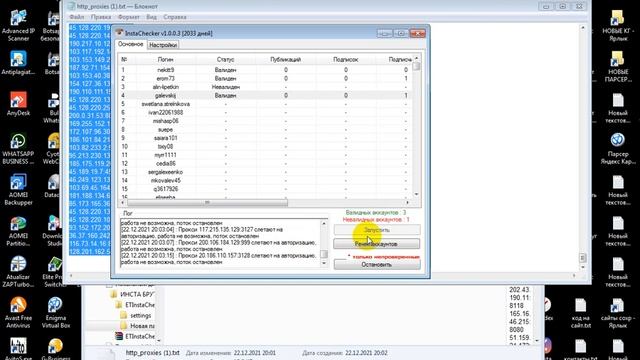
Task: Select account row galevskij
Action: click(x=265, y=96)
